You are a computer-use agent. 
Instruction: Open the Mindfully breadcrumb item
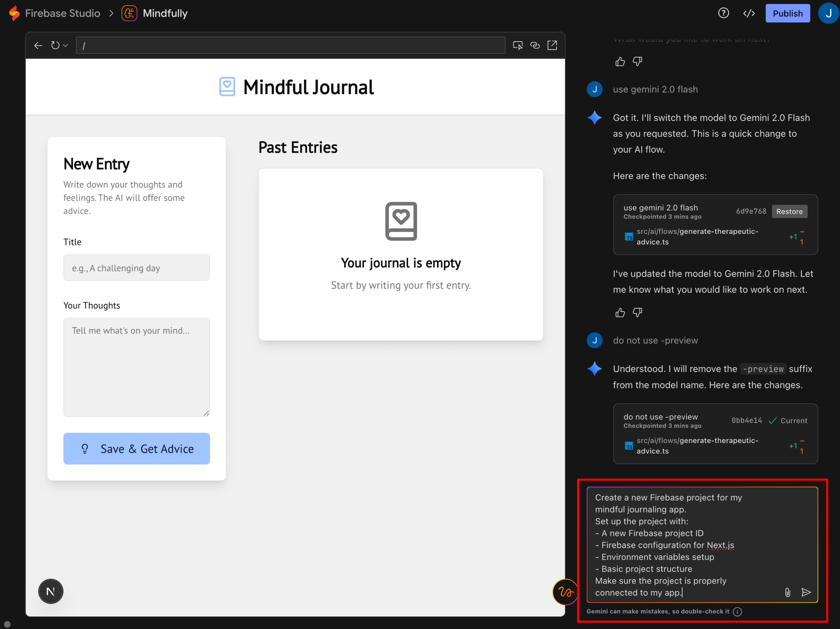(165, 13)
